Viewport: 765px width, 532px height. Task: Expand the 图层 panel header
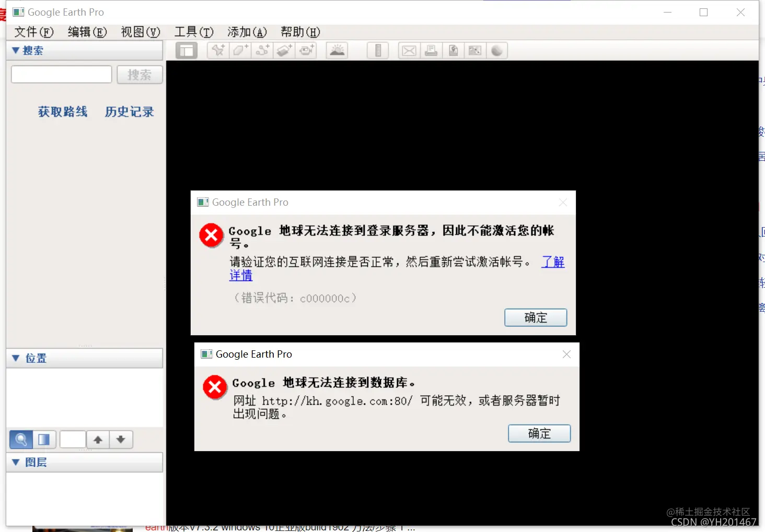coord(85,462)
